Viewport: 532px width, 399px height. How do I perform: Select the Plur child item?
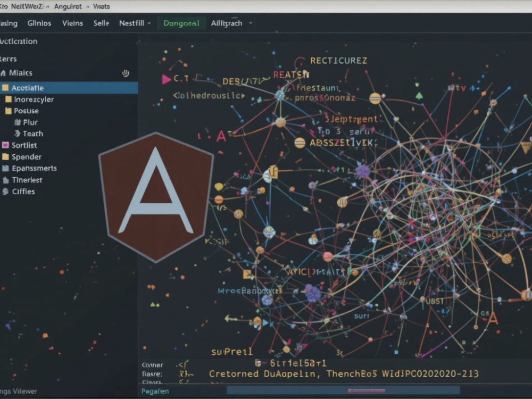click(x=30, y=122)
